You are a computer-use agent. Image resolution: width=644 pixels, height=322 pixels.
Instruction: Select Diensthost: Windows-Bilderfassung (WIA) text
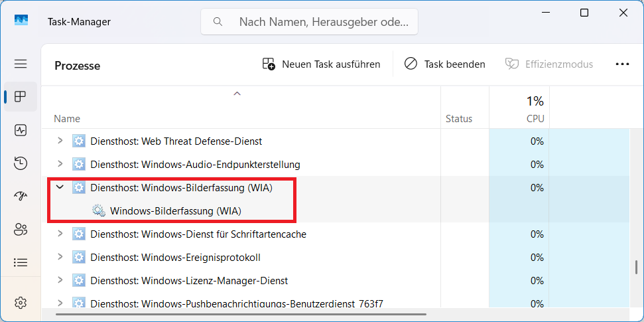click(182, 187)
